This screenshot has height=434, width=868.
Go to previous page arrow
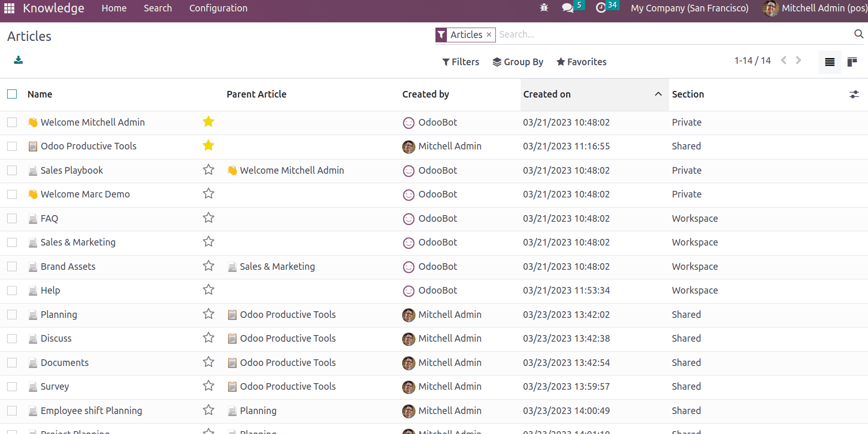click(x=784, y=60)
